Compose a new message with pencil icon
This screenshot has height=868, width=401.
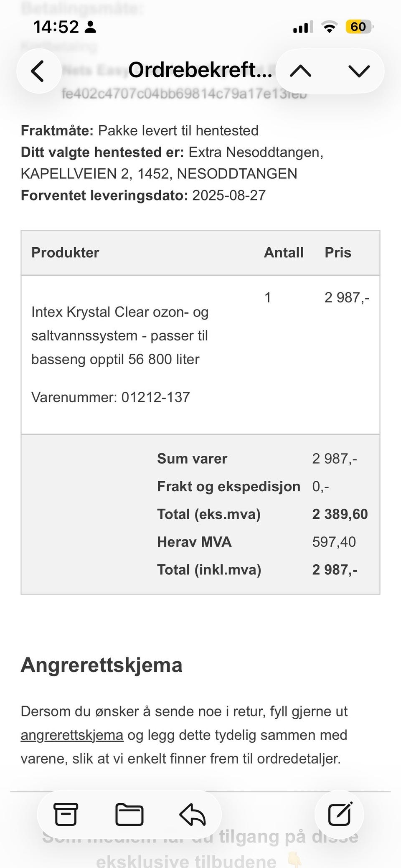[340, 814]
